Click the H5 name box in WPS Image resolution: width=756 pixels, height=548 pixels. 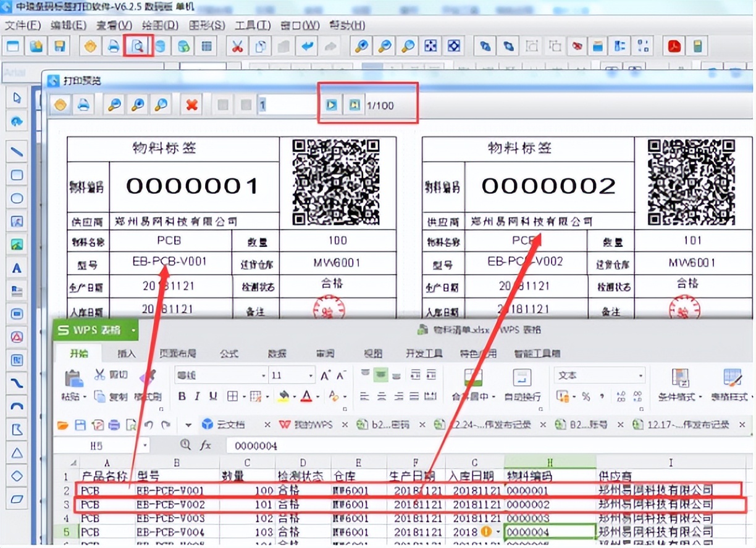pos(96,445)
